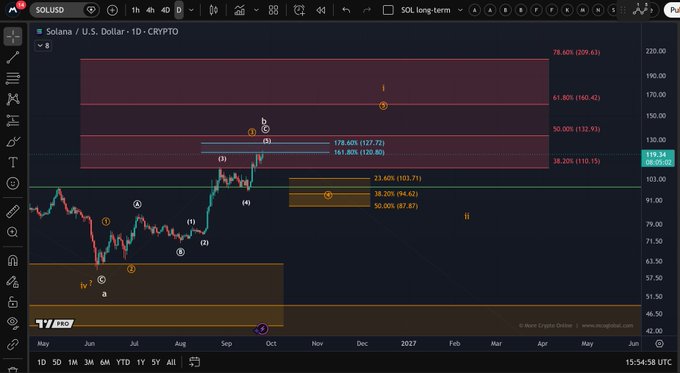Toggle lock all drawings padlock
This screenshot has height=373, width=680.
coord(13,302)
